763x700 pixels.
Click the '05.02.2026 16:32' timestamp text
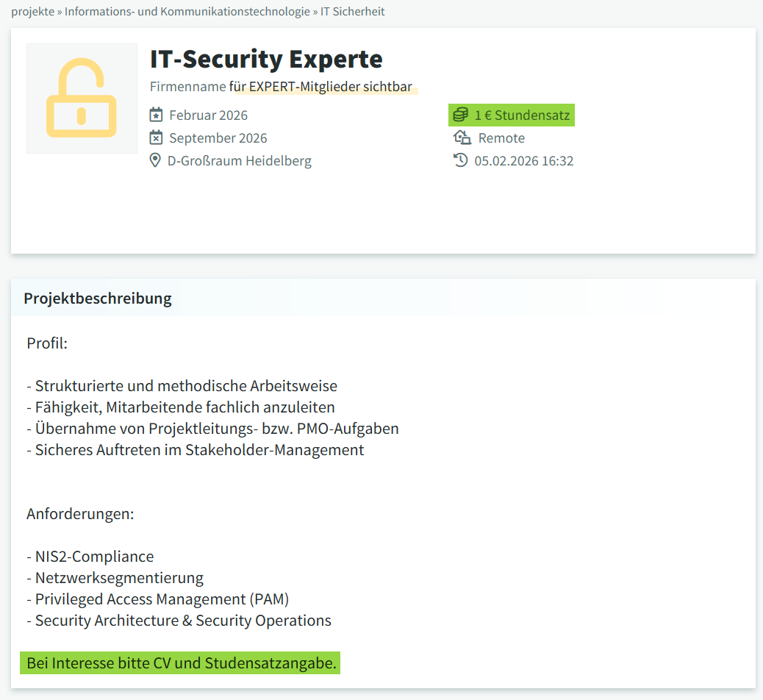coord(523,161)
